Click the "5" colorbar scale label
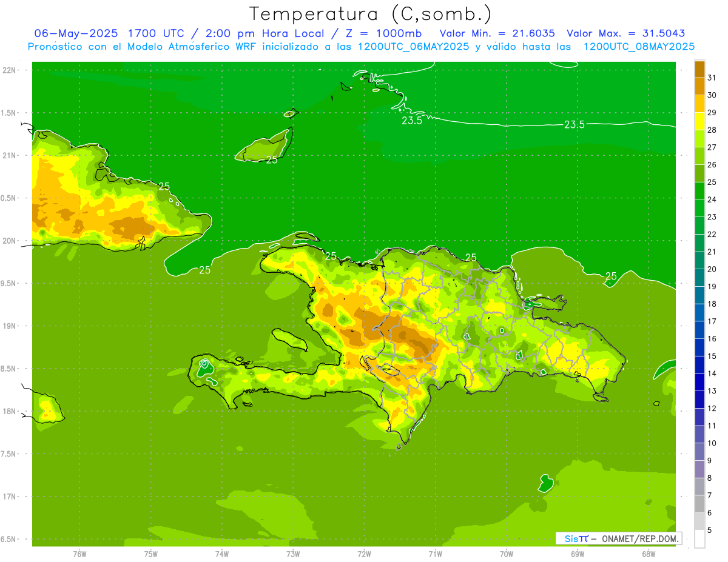The width and height of the screenshot is (728, 562). [x=710, y=530]
